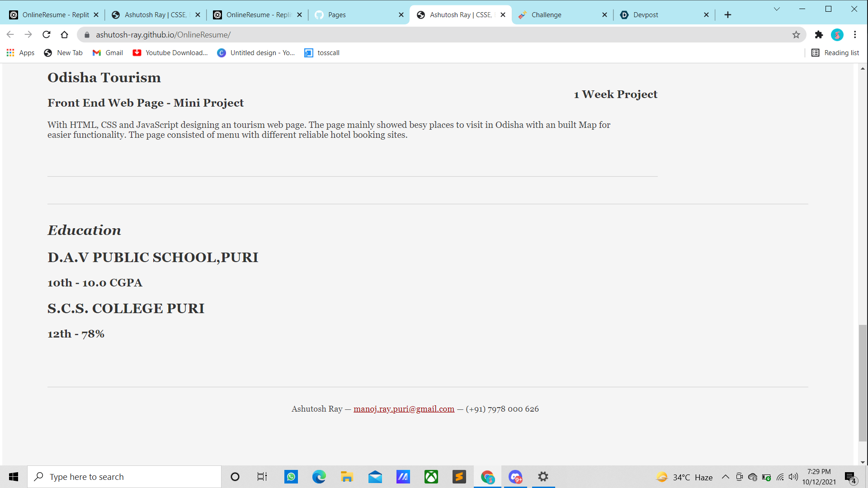Click in the address bar URL
This screenshot has width=868, height=488.
point(163,35)
